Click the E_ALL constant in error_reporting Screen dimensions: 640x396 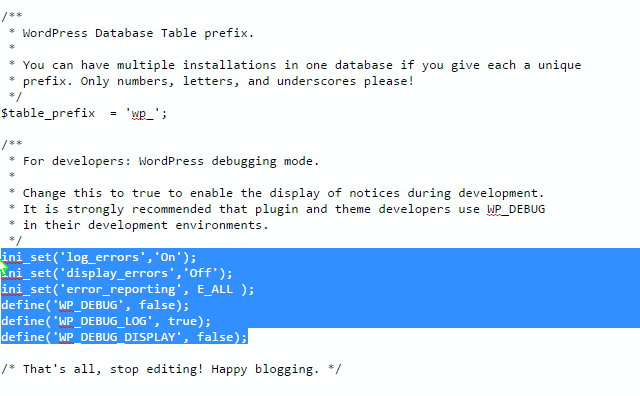pyautogui.click(x=215, y=289)
